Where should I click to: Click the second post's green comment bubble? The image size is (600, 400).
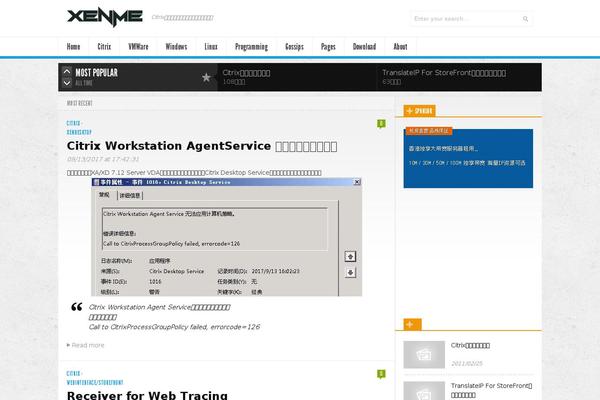381,374
